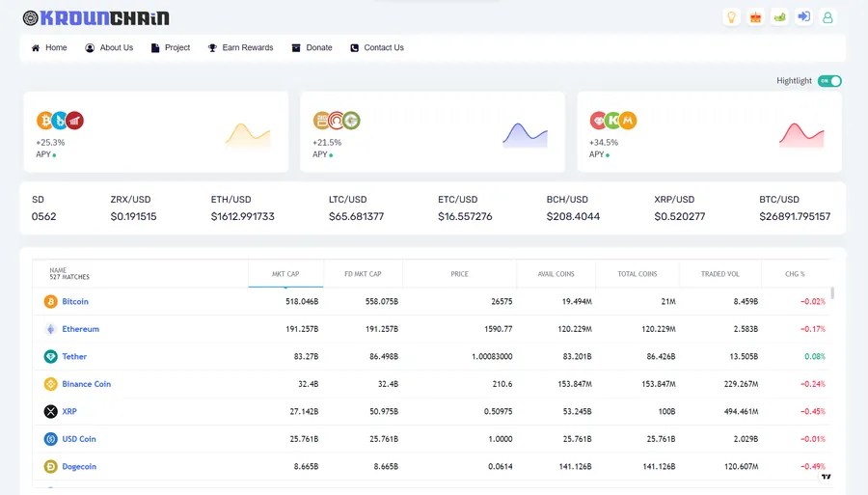The width and height of the screenshot is (868, 495).
Task: Sort by the AVAIL COINS column
Action: coord(556,273)
